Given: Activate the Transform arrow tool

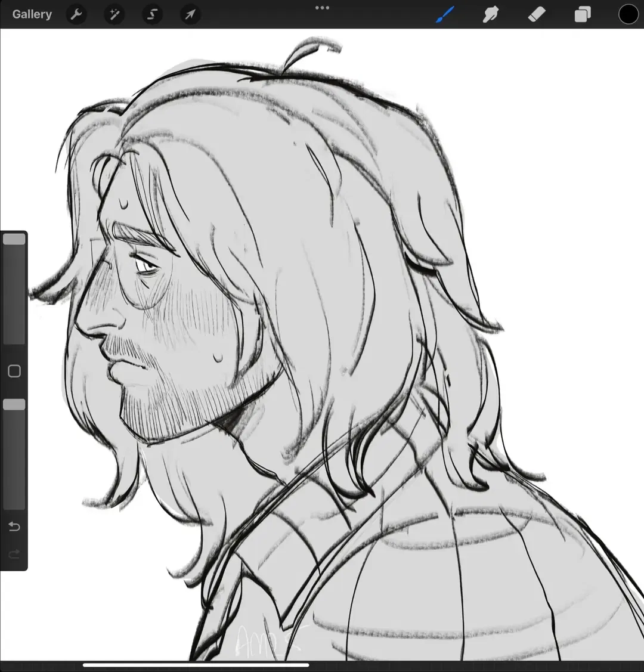Looking at the screenshot, I should [190, 14].
